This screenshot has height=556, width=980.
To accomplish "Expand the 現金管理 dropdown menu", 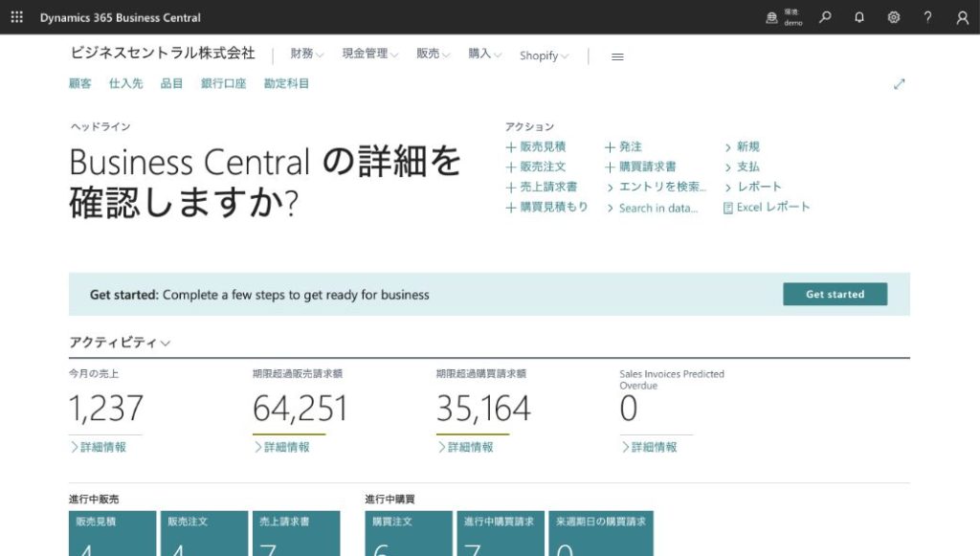I will click(369, 55).
